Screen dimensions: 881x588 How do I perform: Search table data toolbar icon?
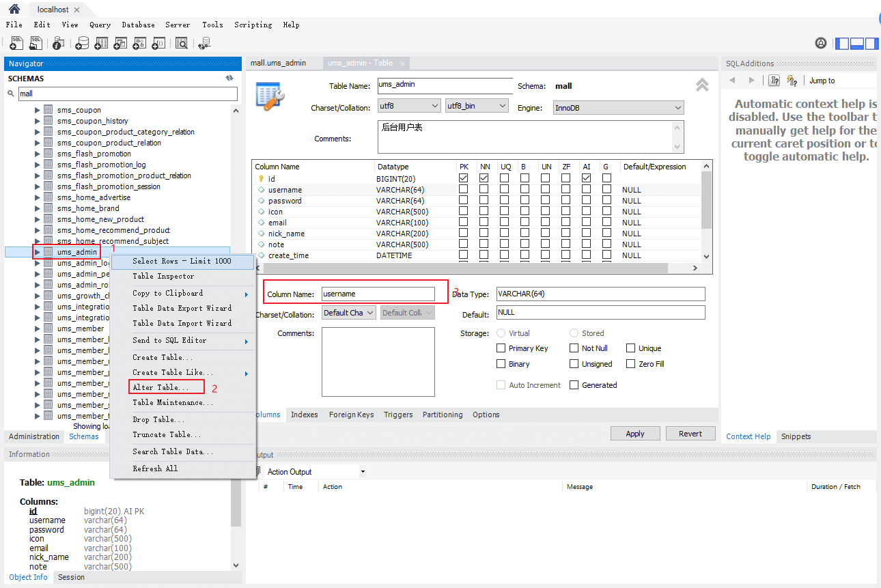tap(182, 43)
